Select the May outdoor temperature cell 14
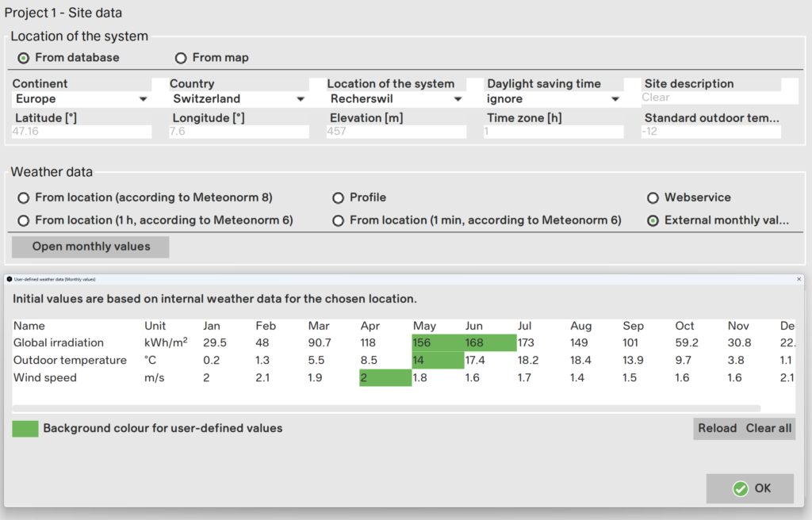Screen dimensions: 812x520 click(438, 361)
